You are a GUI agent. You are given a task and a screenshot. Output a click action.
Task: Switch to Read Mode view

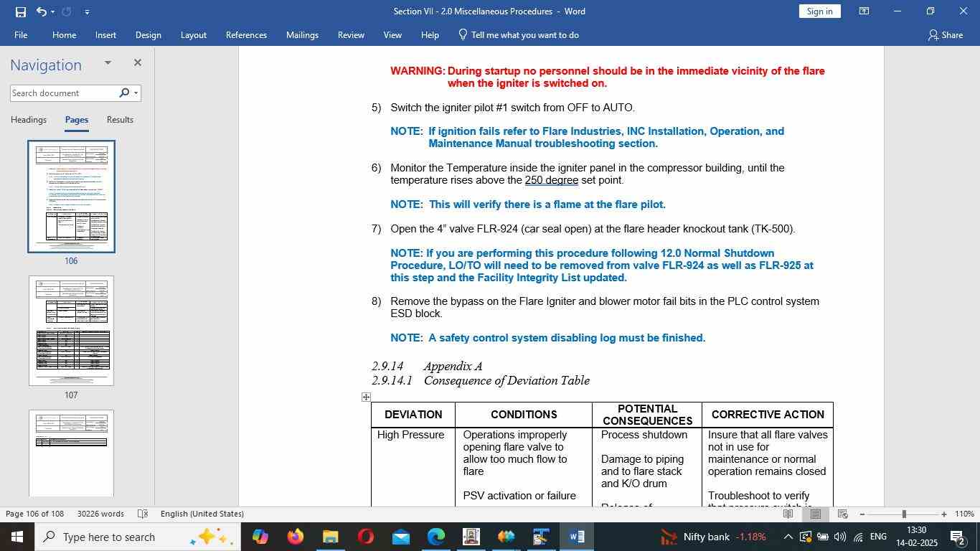[x=788, y=514]
